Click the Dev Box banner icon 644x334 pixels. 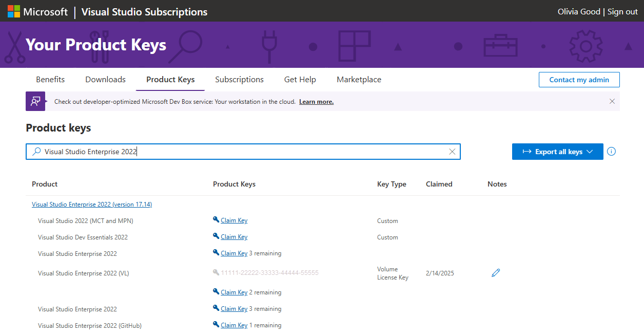[x=35, y=101]
